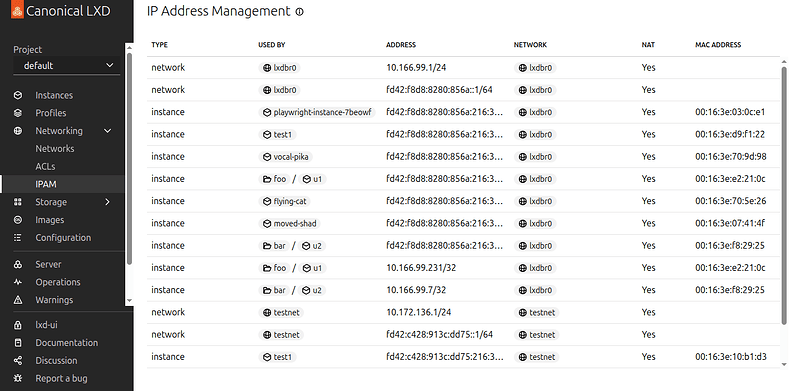Image resolution: width=800 pixels, height=391 pixels.
Task: Click the Canonical LXD logo icon
Action: [17, 10]
